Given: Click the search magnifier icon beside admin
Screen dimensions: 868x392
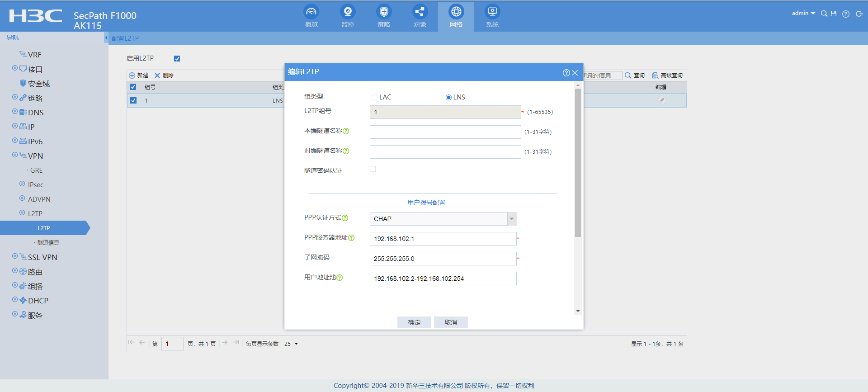Looking at the screenshot, I should pos(824,14).
